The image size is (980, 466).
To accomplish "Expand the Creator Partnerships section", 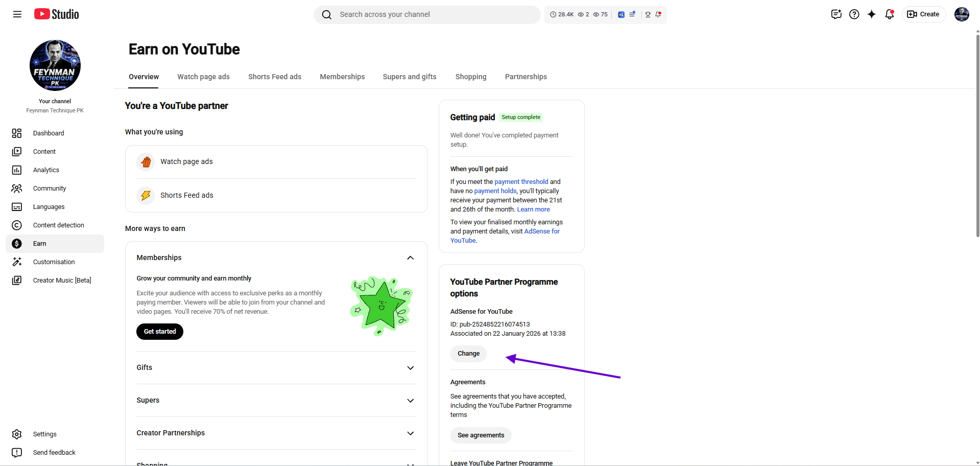I will [276, 433].
